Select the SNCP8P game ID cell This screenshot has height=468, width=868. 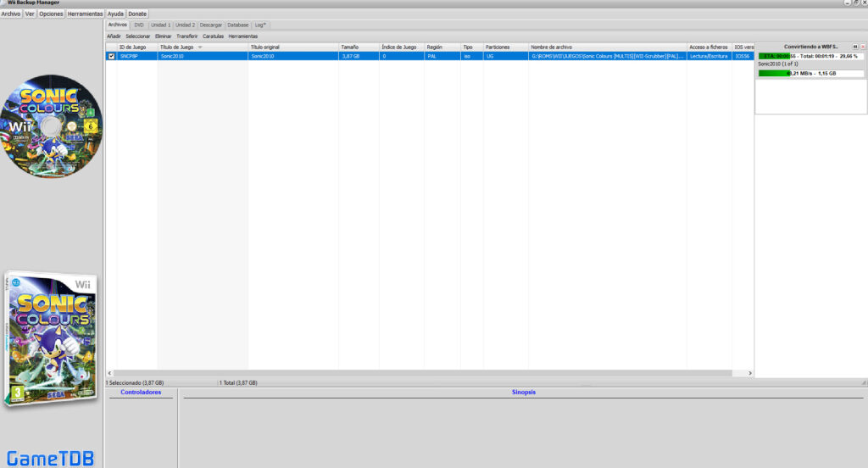137,56
